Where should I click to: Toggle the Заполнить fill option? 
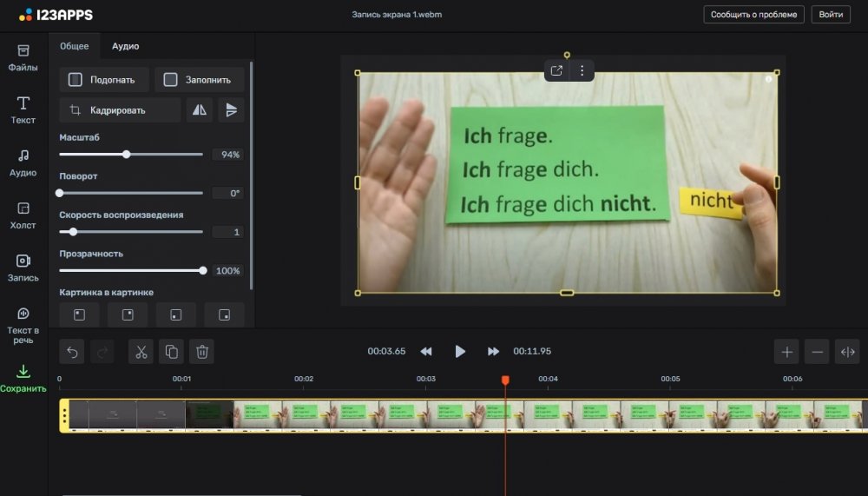click(200, 80)
